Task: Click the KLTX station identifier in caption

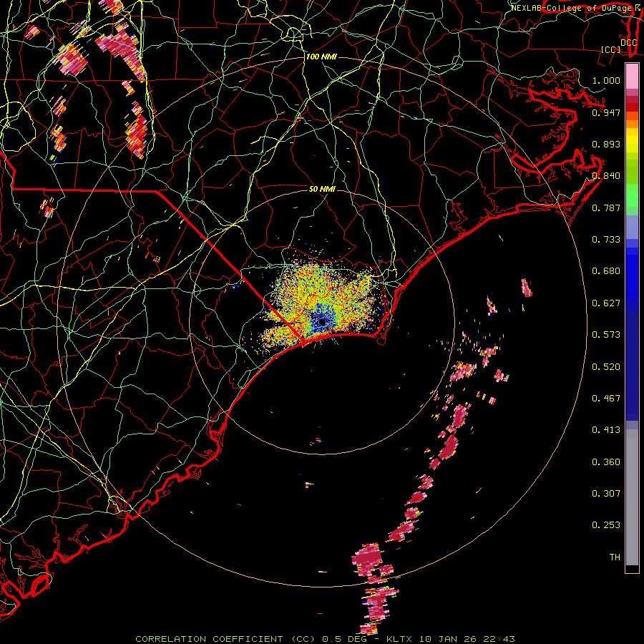Action: coord(401,639)
